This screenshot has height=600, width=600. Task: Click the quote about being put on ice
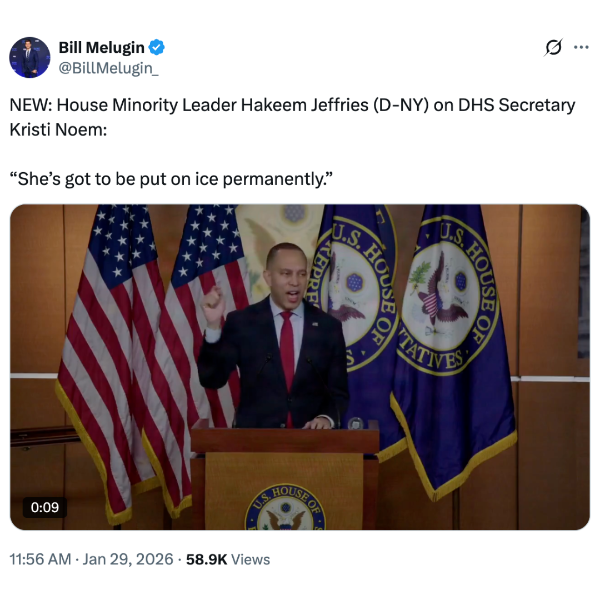tap(171, 179)
